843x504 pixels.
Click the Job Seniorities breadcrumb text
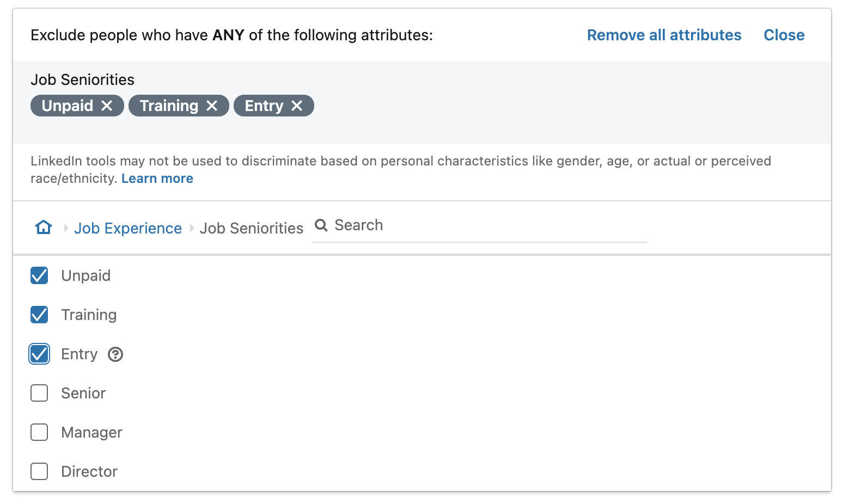252,228
